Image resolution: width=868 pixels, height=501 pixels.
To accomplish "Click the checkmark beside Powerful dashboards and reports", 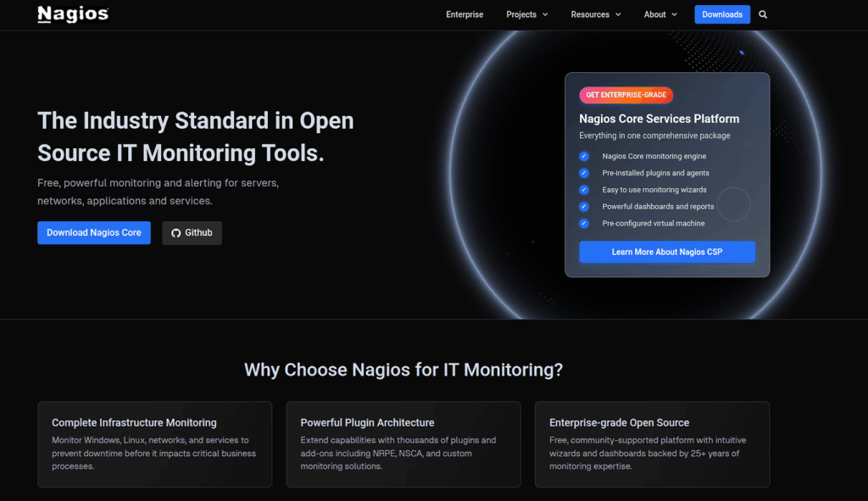I will [x=583, y=206].
